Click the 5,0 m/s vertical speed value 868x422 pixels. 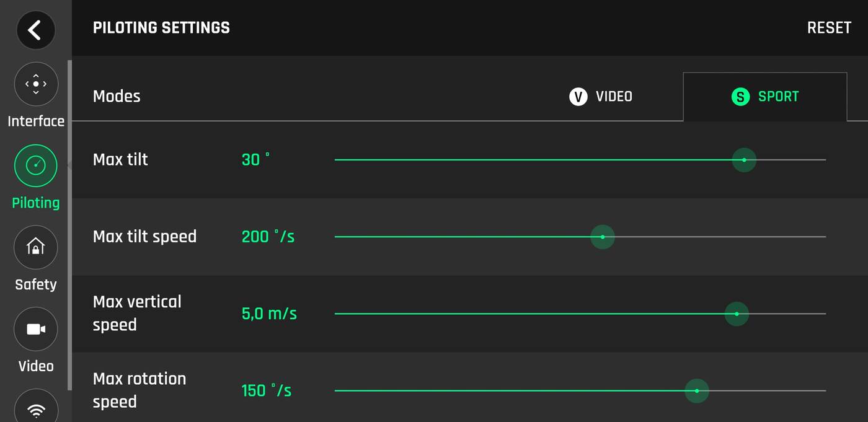coord(269,314)
